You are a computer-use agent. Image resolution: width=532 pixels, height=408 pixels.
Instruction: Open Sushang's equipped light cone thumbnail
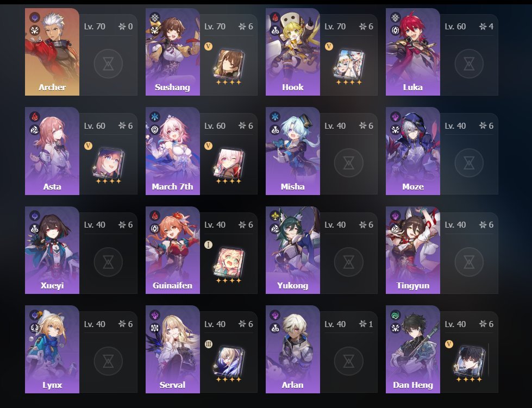coord(228,64)
